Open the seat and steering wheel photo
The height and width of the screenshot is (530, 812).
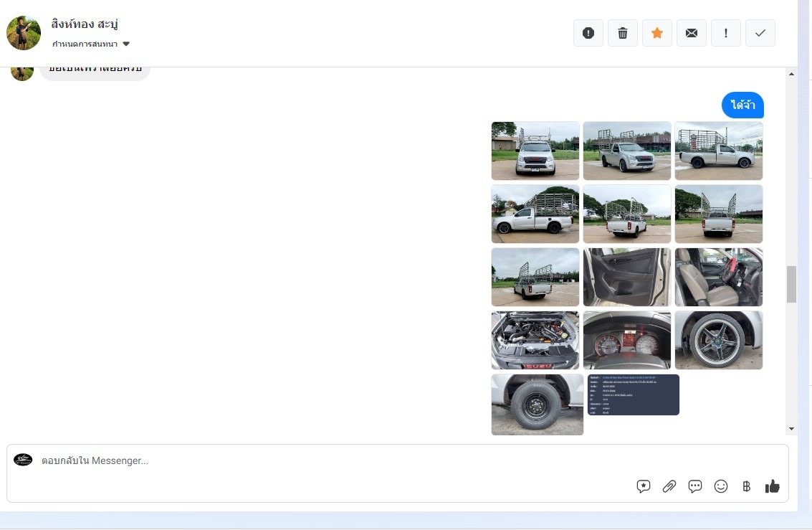(x=719, y=277)
